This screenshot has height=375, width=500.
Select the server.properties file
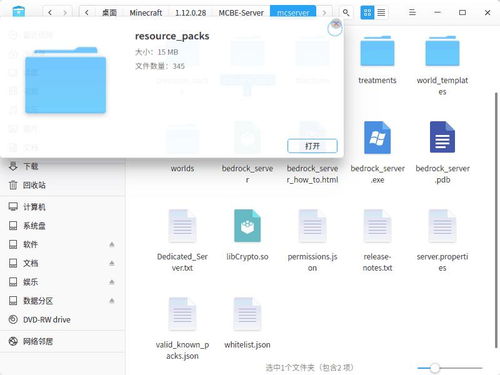(442, 241)
